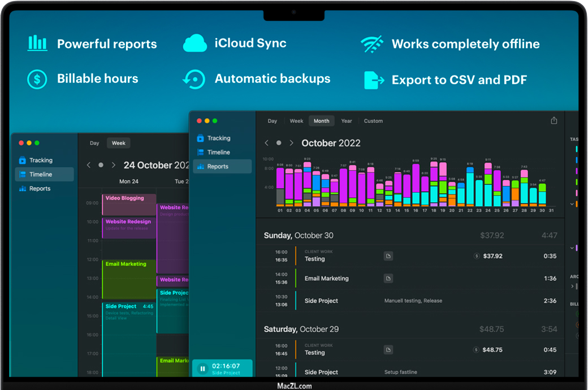Select Day tab in the Timeline window

click(x=94, y=143)
